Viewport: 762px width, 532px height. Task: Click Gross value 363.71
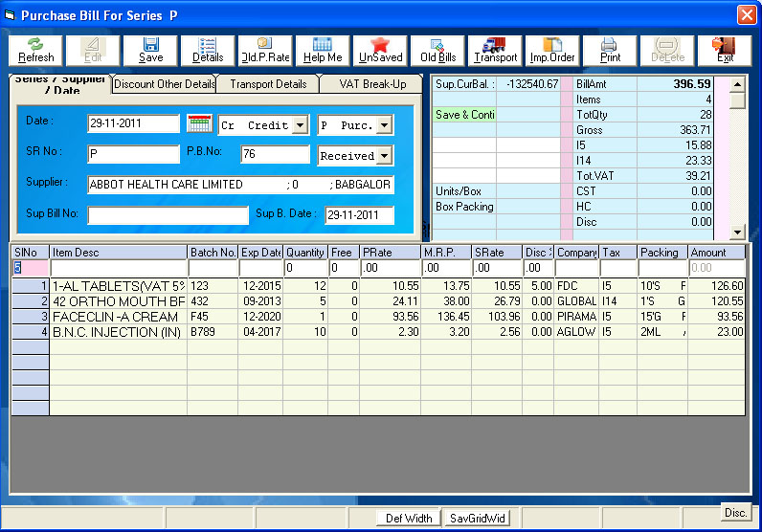coord(675,130)
